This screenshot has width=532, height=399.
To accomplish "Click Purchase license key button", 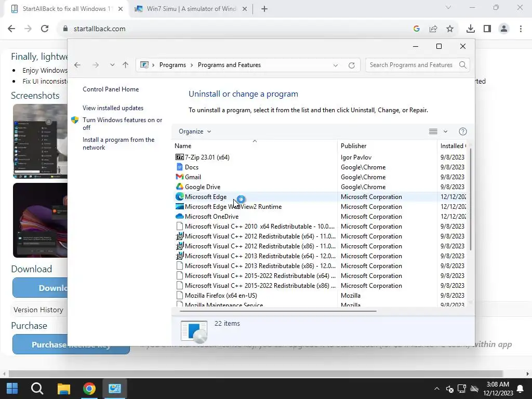I will click(71, 345).
